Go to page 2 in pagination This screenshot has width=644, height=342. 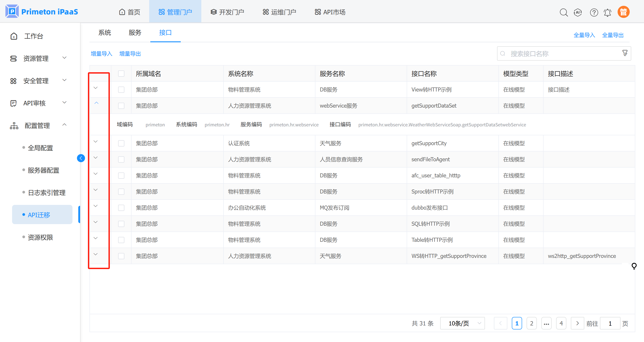[x=531, y=323]
